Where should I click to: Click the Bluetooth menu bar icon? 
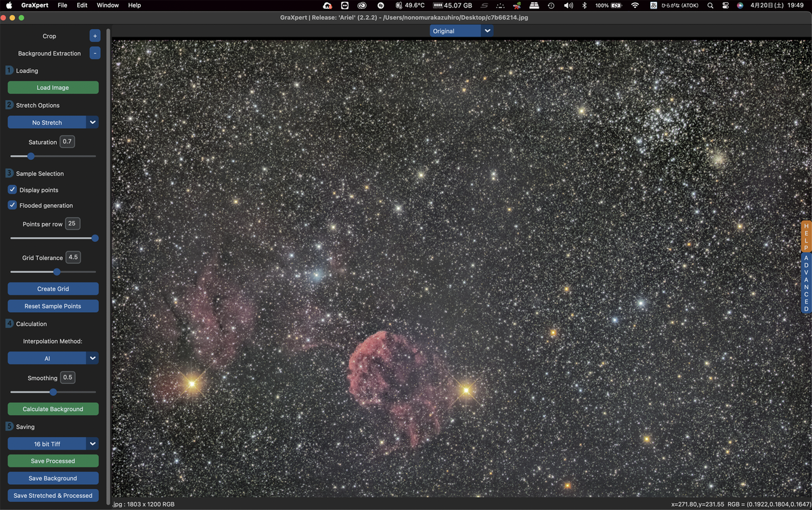(x=585, y=5)
